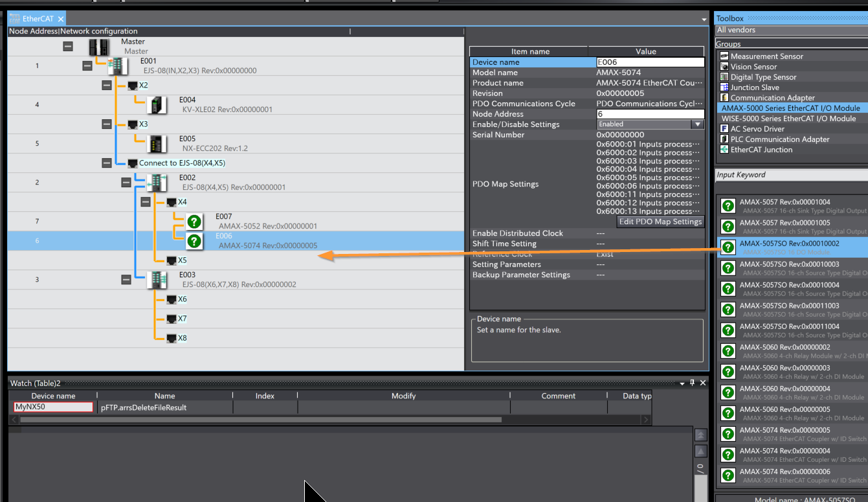Collapse the E003 node branch
The image size is (868, 502).
pyautogui.click(x=126, y=280)
